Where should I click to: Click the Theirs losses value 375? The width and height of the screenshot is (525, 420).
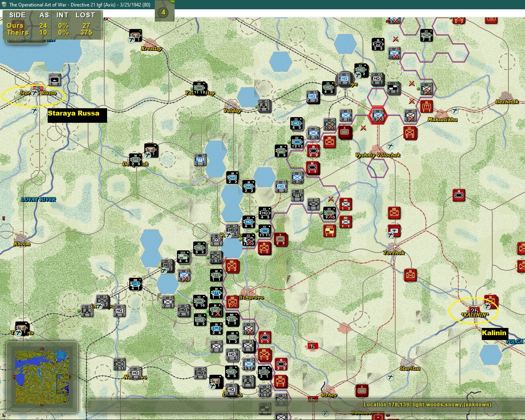(86, 33)
